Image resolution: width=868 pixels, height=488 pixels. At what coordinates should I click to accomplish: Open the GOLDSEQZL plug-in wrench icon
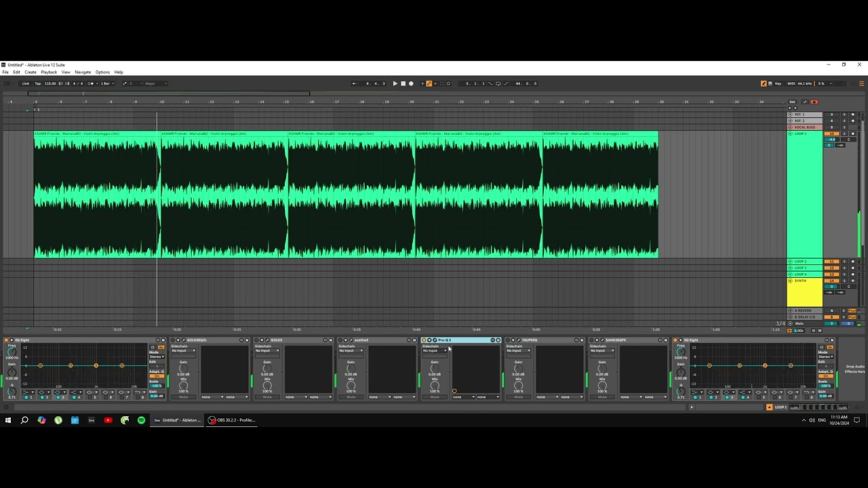(x=183, y=340)
